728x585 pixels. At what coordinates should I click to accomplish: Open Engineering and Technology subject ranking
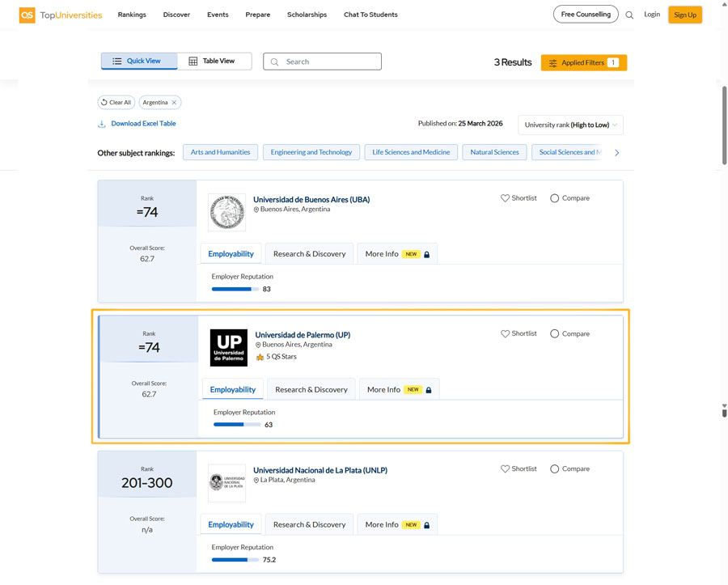[x=311, y=152]
